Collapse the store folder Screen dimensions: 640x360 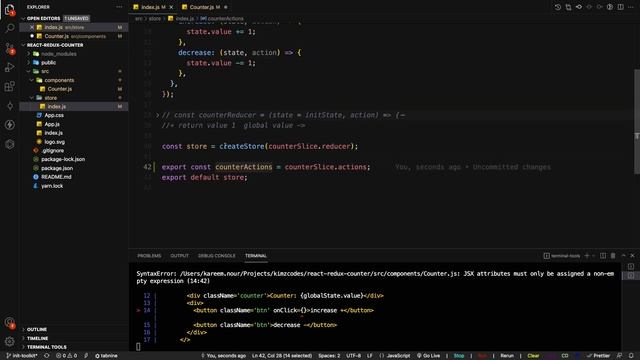tap(50, 98)
